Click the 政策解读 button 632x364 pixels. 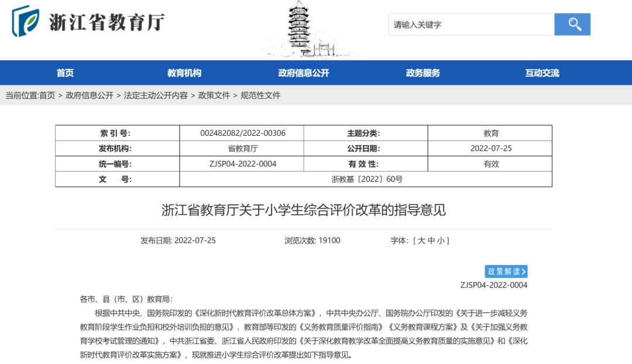tap(506, 272)
